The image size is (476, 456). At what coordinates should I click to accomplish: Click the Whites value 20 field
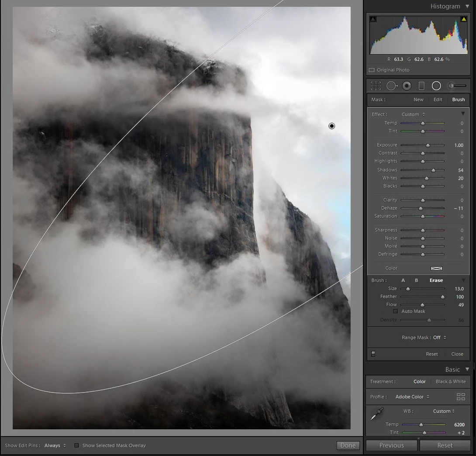461,178
